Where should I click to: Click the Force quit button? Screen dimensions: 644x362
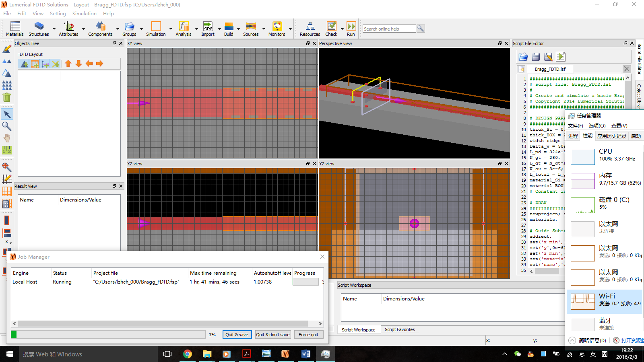308,335
